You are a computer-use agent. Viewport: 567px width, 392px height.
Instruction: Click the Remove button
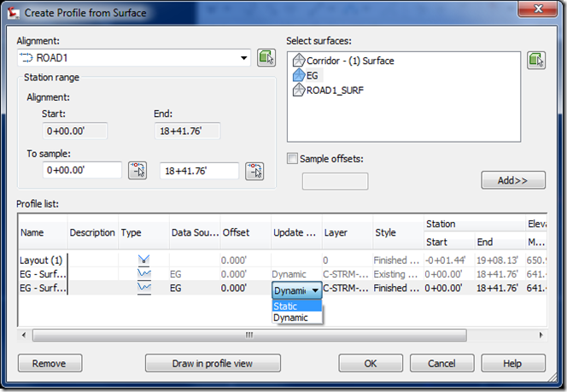[50, 363]
